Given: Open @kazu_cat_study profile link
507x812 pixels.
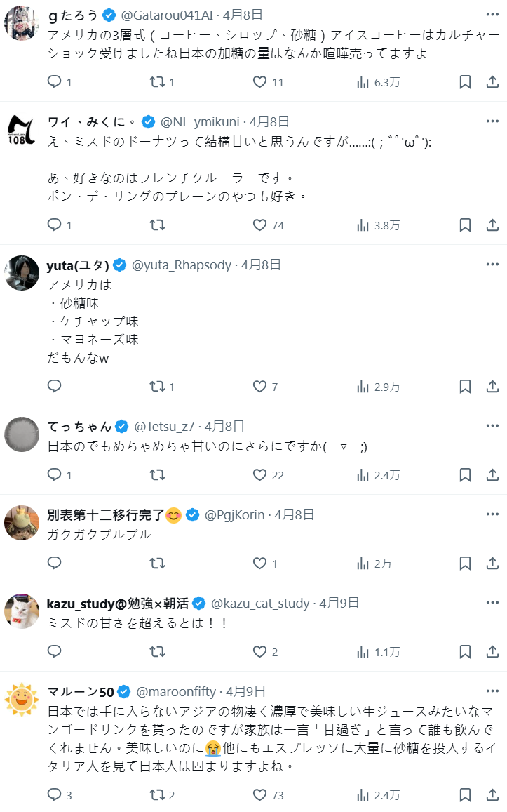Looking at the screenshot, I should click(x=260, y=603).
